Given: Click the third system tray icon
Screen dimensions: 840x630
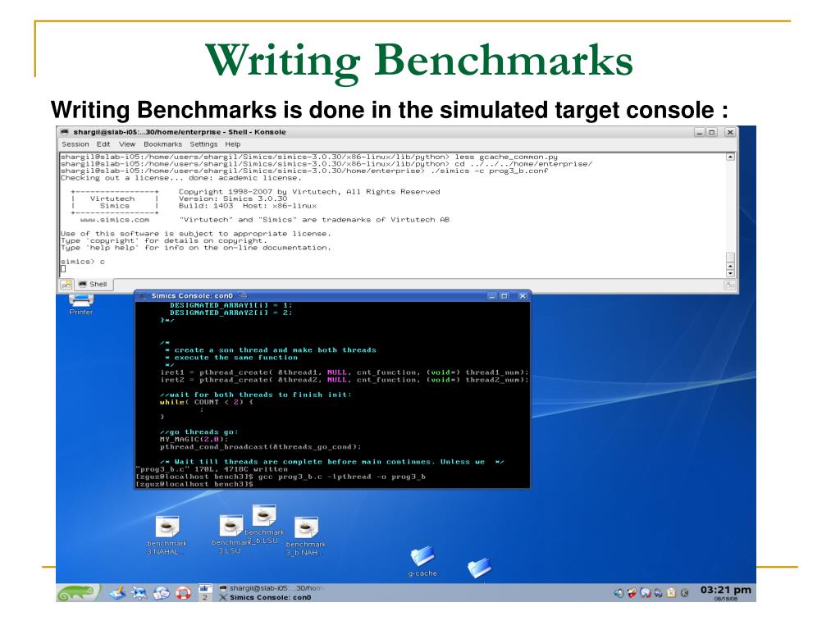Looking at the screenshot, I should pyautogui.click(x=646, y=593).
